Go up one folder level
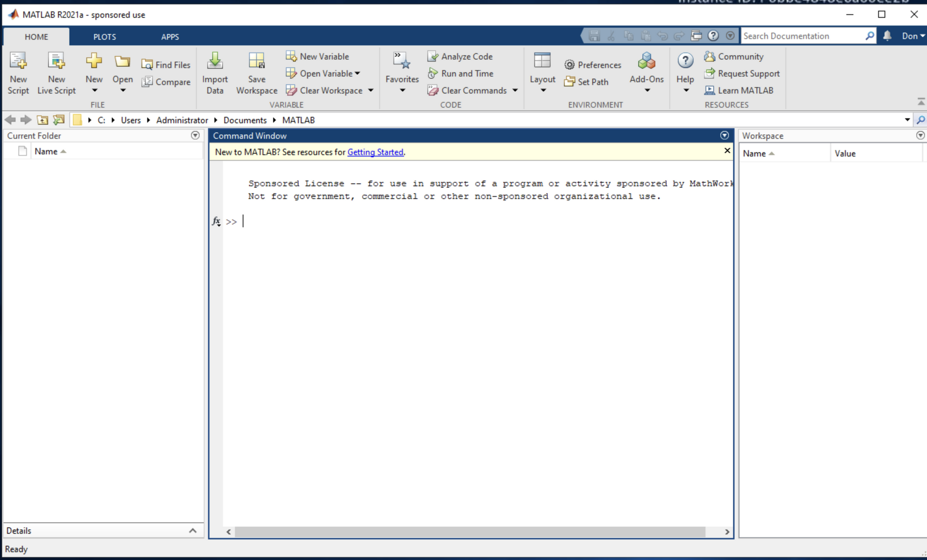Screen dimensions: 927x560 click(42, 120)
